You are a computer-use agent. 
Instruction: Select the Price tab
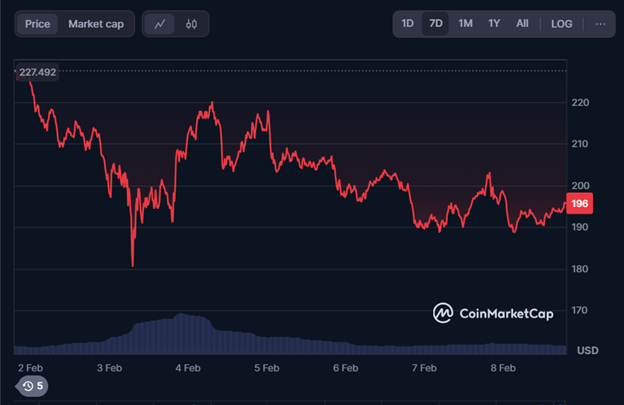[37, 24]
